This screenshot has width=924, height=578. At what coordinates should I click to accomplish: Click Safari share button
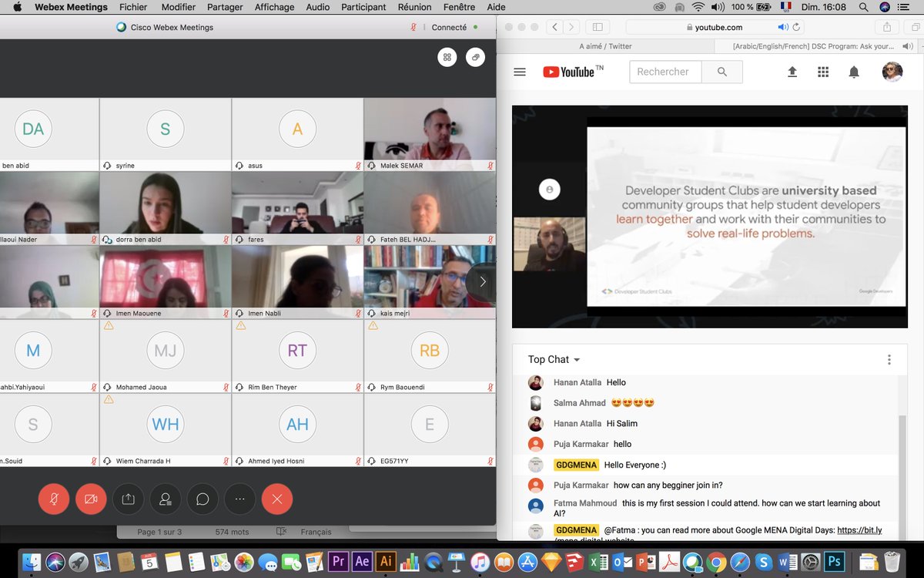888,27
